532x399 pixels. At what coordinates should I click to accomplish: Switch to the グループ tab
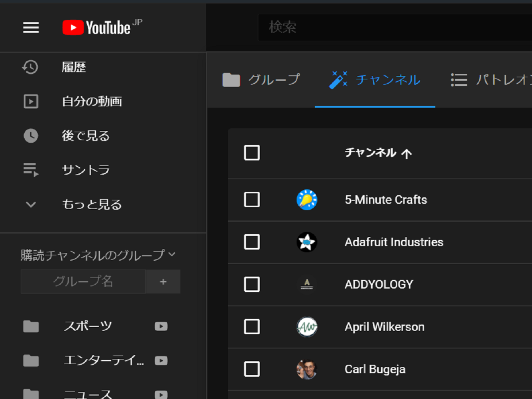(261, 80)
